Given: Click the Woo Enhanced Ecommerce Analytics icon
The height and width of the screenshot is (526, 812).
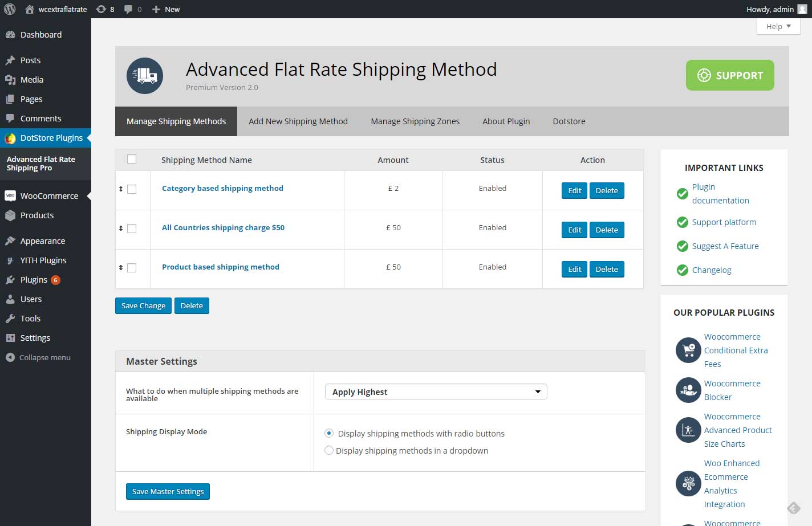Looking at the screenshot, I should coord(688,484).
